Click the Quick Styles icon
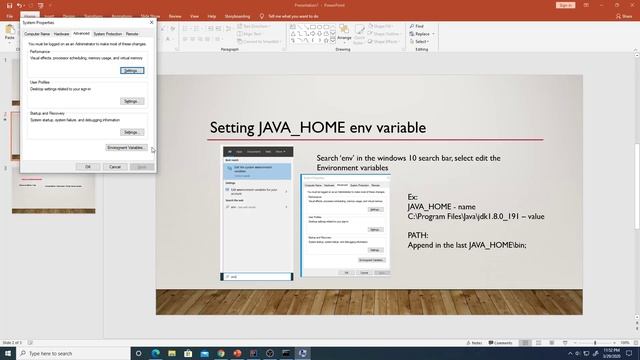Viewport: 640px width, 360px height. coord(359,29)
